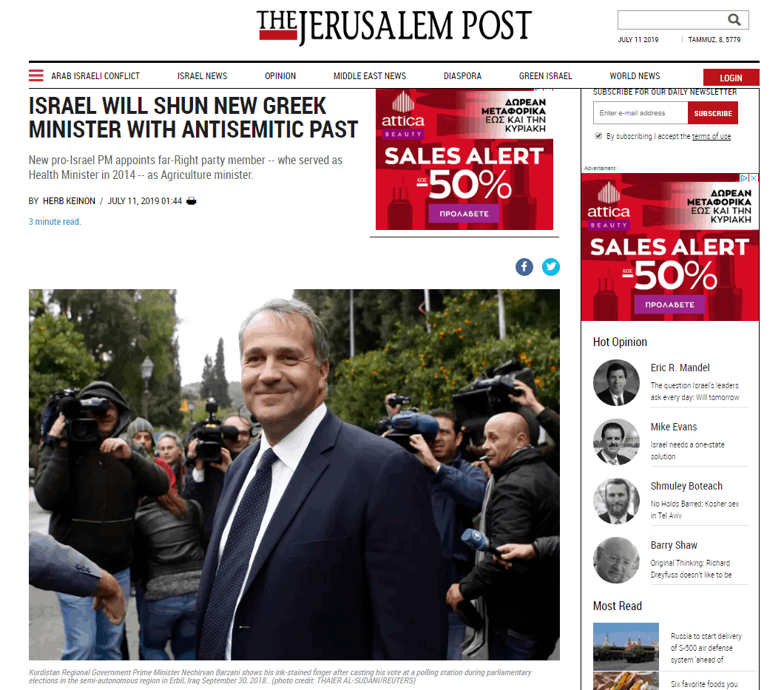
Task: Uncheck the accept terms checkbox
Action: pos(598,136)
